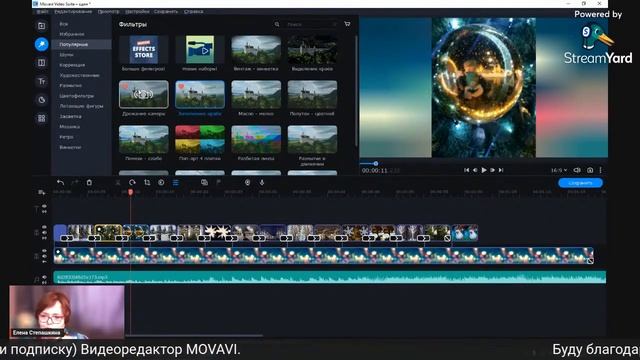The height and width of the screenshot is (360, 640).
Task: Click the marker flag icon in timeline toolbar
Action: coord(219,182)
